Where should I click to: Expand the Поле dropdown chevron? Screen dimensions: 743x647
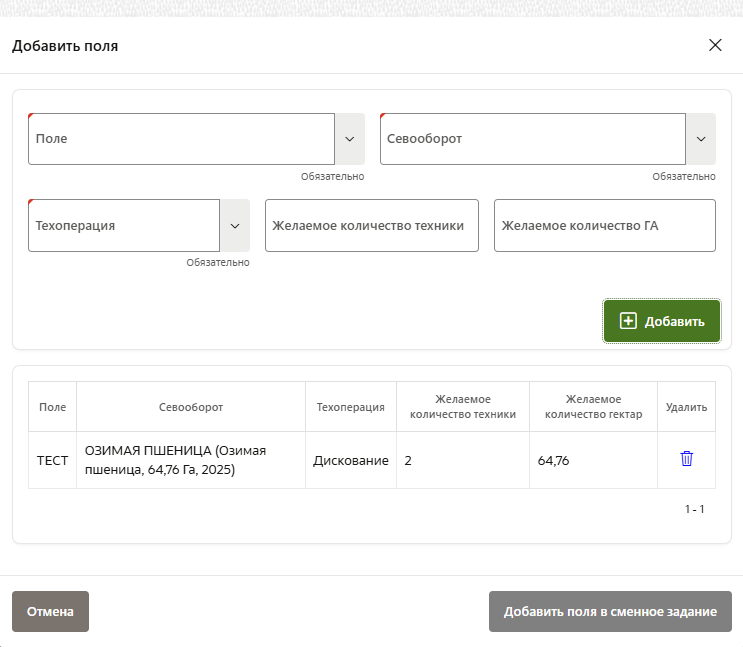tap(349, 139)
